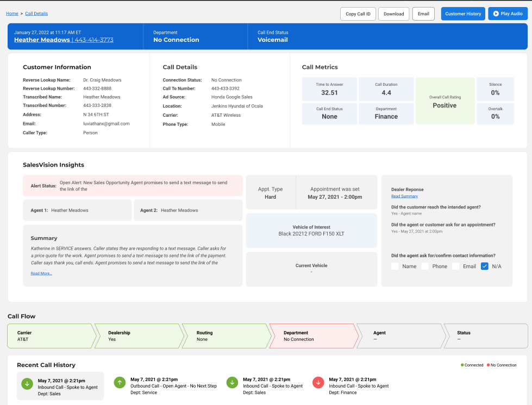Uncheck the N/A checkbox
This screenshot has width=532, height=405.
click(485, 266)
